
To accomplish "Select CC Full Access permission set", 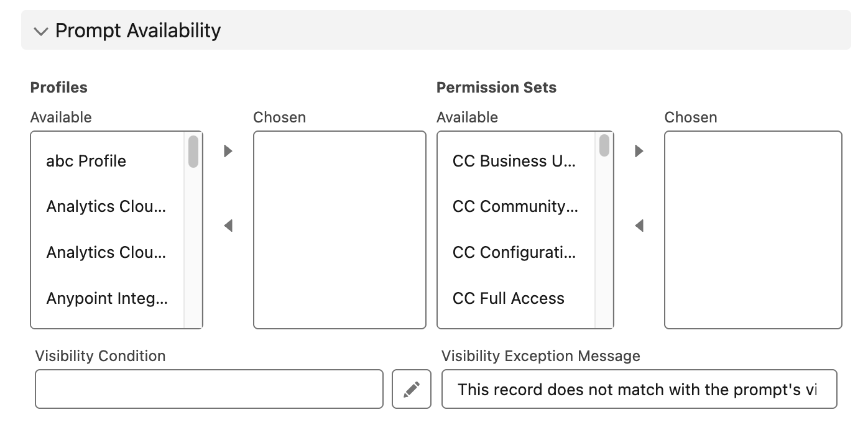I will [x=509, y=299].
